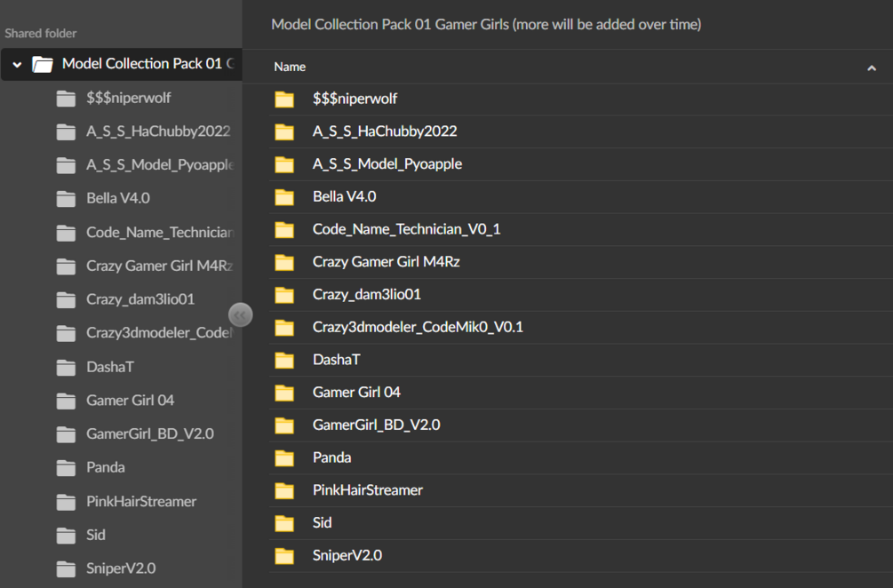Open A_S_S_HaChubby2022 folder icon in the main list
This screenshot has width=893, height=588.
[284, 131]
